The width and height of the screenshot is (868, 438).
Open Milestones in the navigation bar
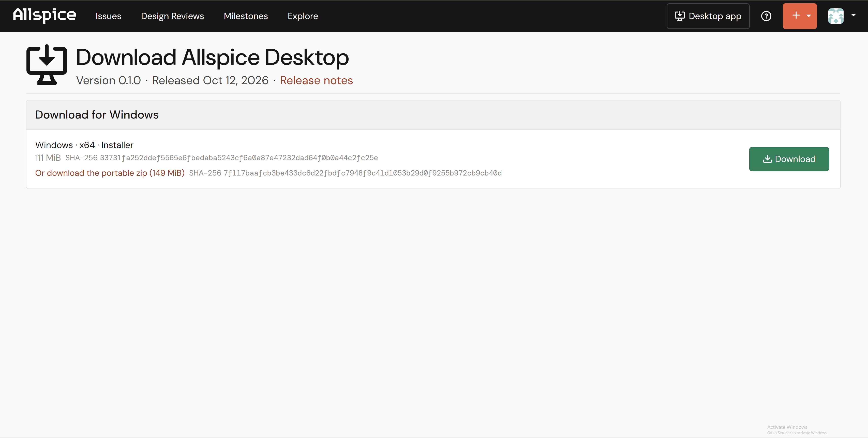pos(246,16)
